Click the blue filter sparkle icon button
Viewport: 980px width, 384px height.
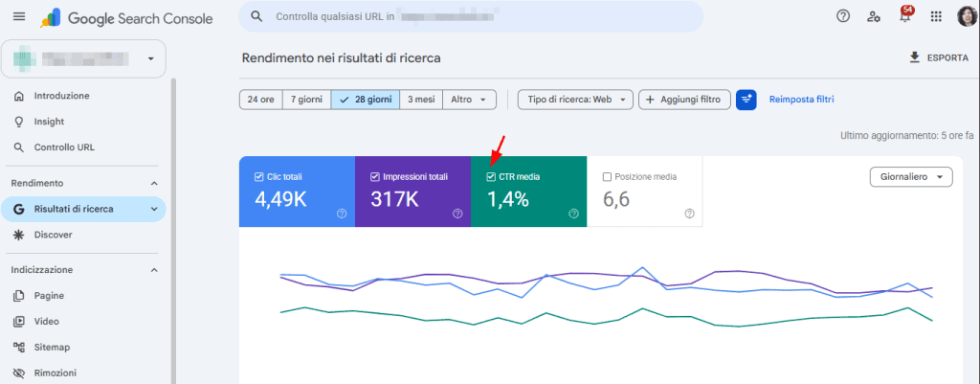point(746,100)
